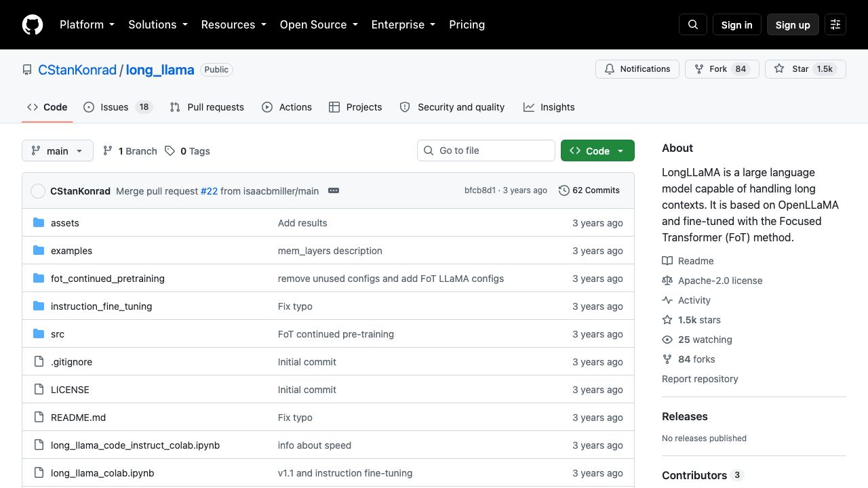Open the GitHub home logo
This screenshot has width=868, height=488.
tap(33, 24)
